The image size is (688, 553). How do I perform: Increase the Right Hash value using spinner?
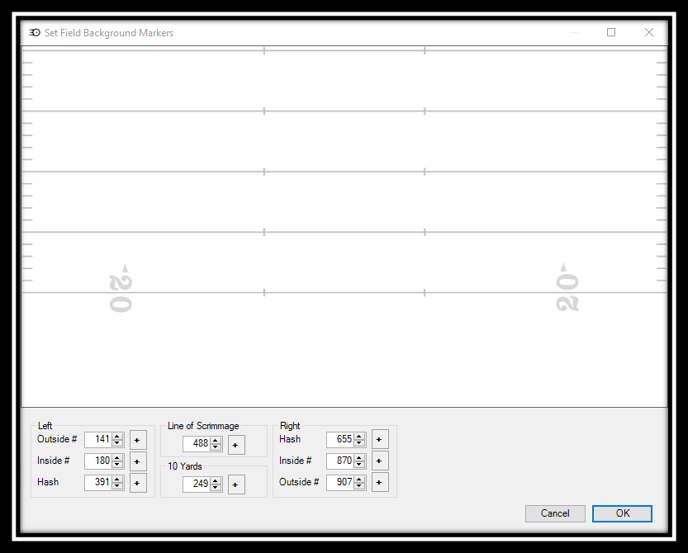click(x=360, y=437)
